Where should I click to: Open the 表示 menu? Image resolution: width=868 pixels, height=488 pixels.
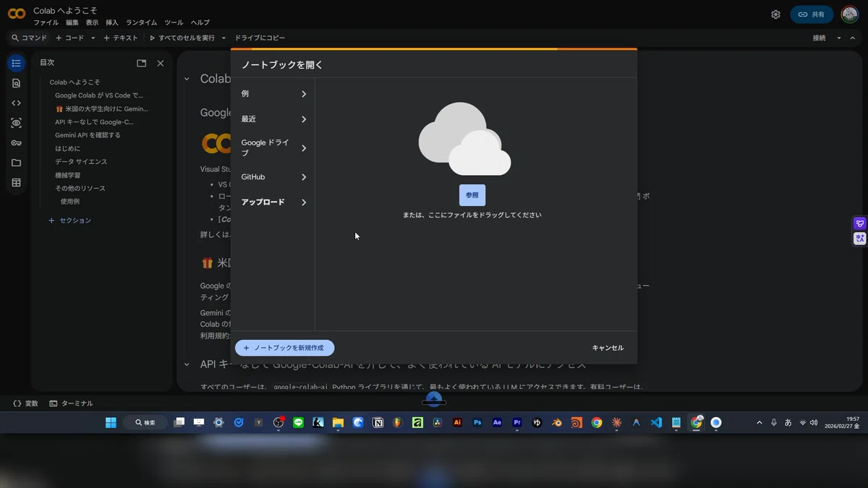point(92,23)
